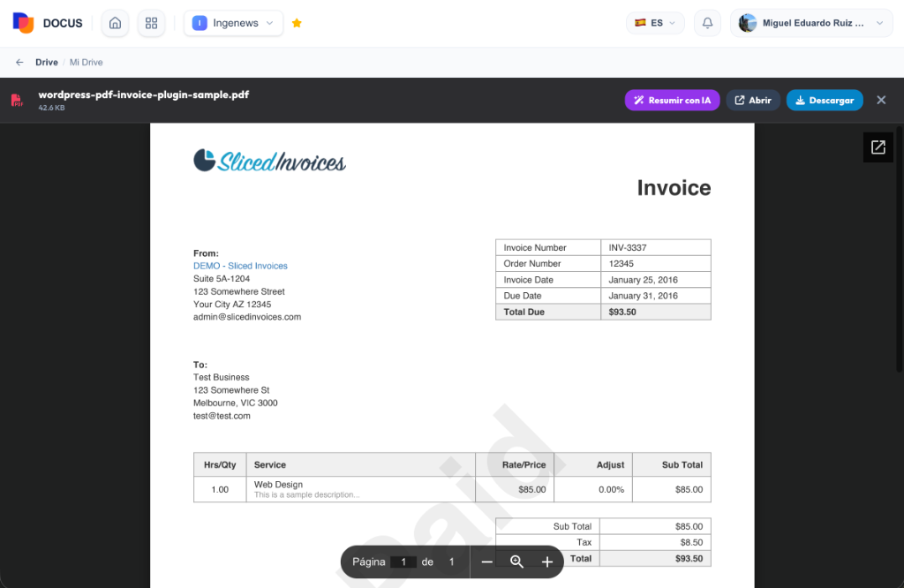Click the SlicedInvoices logo
This screenshot has width=904, height=588.
[269, 161]
